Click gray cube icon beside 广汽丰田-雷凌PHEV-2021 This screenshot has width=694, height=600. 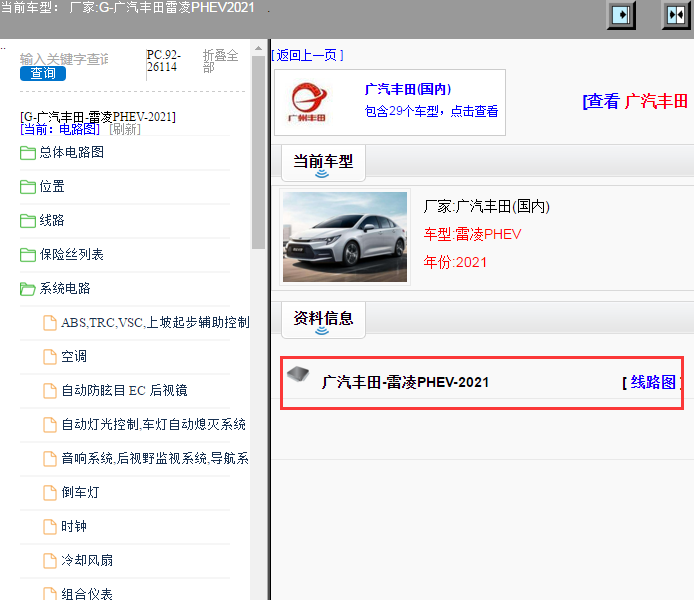click(x=298, y=374)
